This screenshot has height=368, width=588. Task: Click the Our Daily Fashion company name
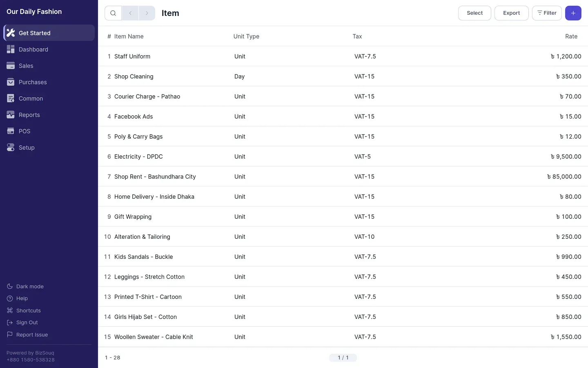tap(34, 12)
